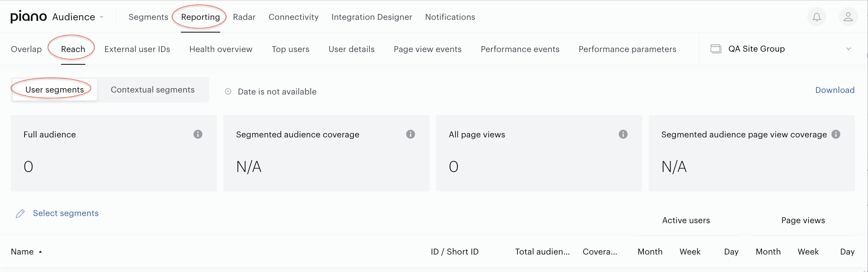Switch to Contextual segments
Screen dimensions: 868x272
coord(153,90)
